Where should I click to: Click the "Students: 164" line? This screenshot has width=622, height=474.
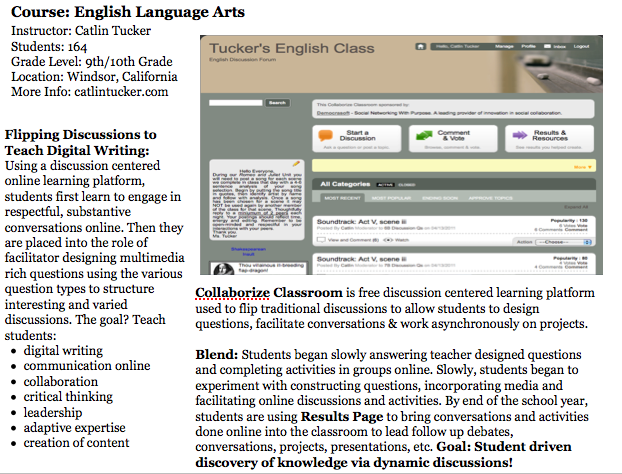49,46
